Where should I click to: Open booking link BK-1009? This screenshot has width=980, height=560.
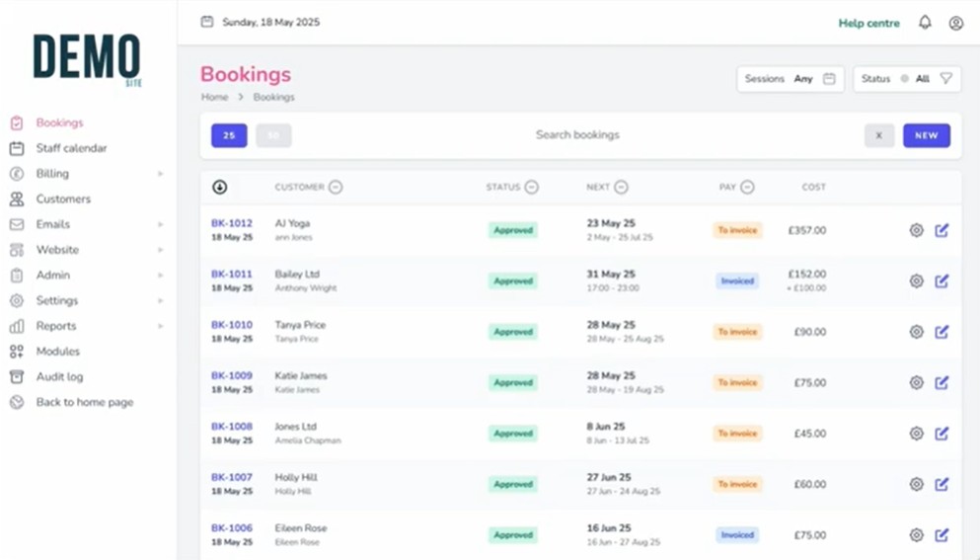231,375
